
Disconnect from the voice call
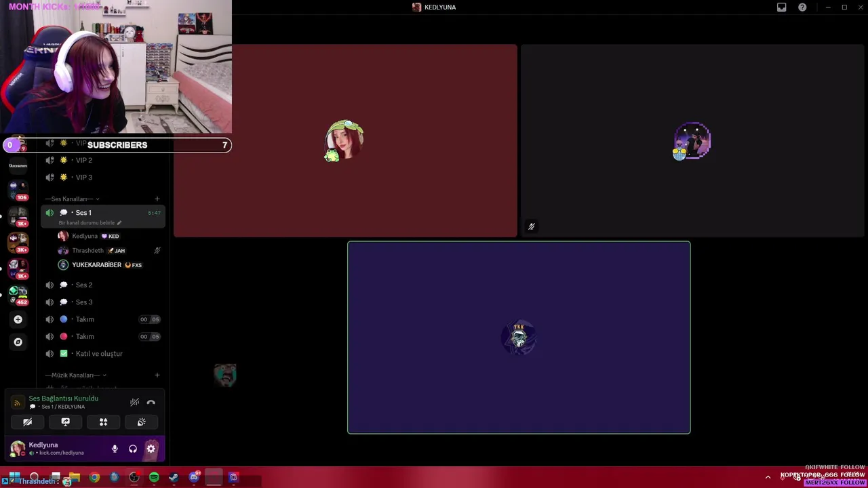(151, 403)
